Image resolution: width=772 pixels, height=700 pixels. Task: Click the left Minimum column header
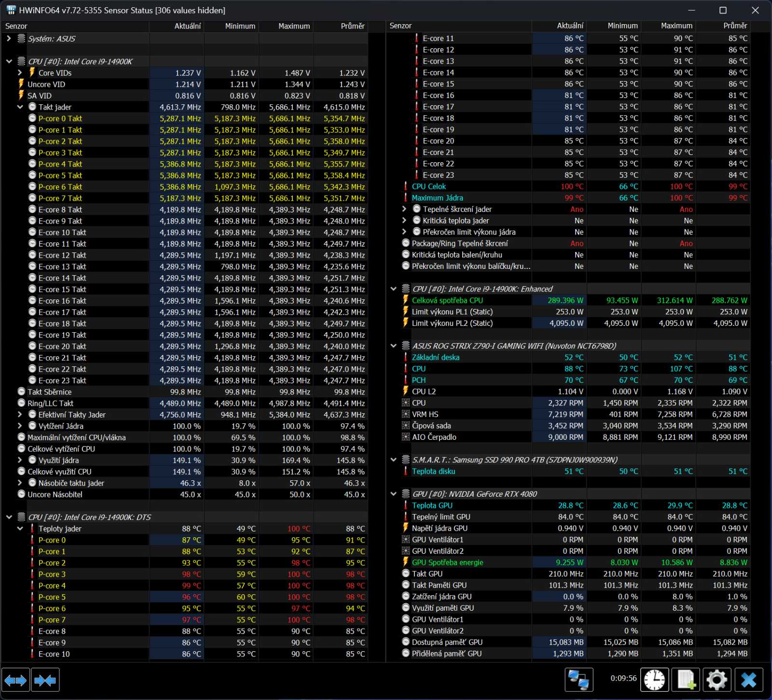coord(231,26)
